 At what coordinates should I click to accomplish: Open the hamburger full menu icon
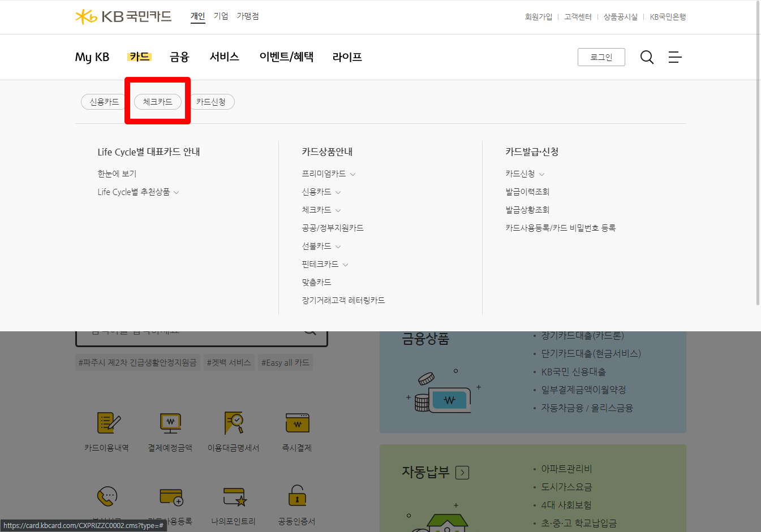click(675, 57)
